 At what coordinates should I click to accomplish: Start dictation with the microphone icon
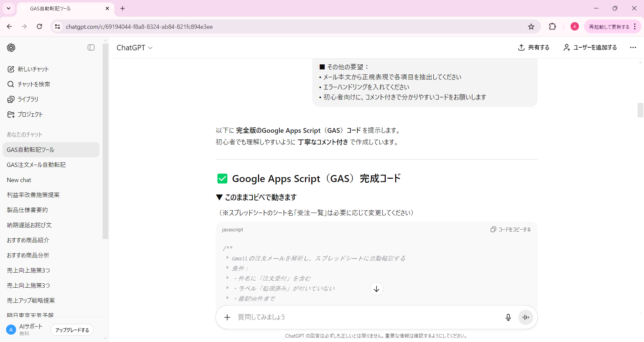pos(508,317)
